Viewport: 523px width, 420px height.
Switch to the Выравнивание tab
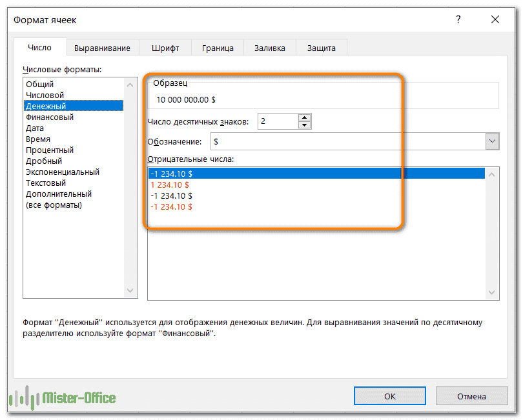pos(102,48)
